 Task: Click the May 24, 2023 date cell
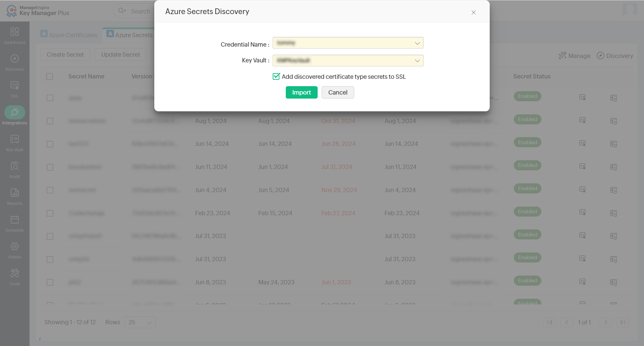(x=276, y=282)
